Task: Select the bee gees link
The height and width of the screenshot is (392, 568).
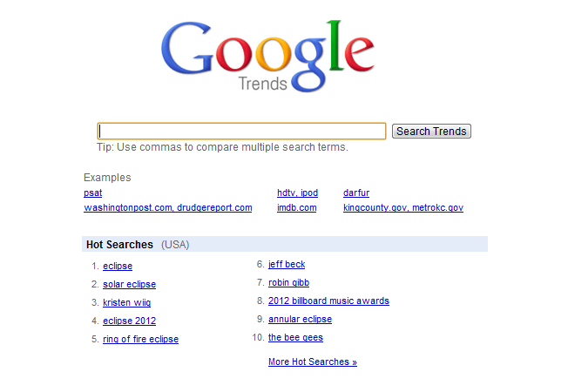Action: [x=295, y=337]
